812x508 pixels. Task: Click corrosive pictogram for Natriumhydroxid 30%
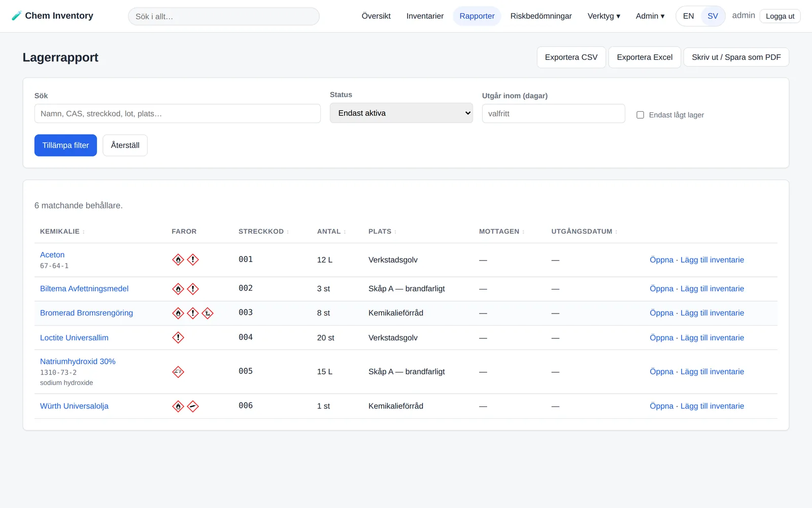178,372
